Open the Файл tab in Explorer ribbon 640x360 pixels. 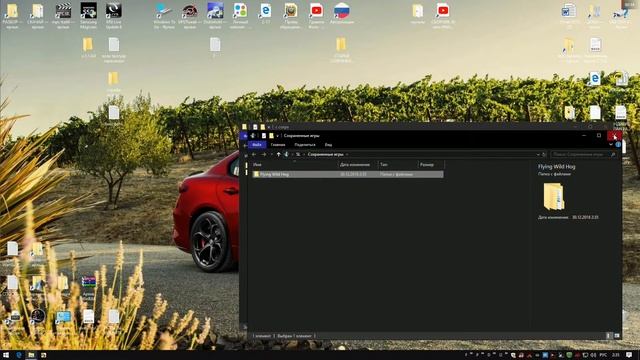(257, 145)
